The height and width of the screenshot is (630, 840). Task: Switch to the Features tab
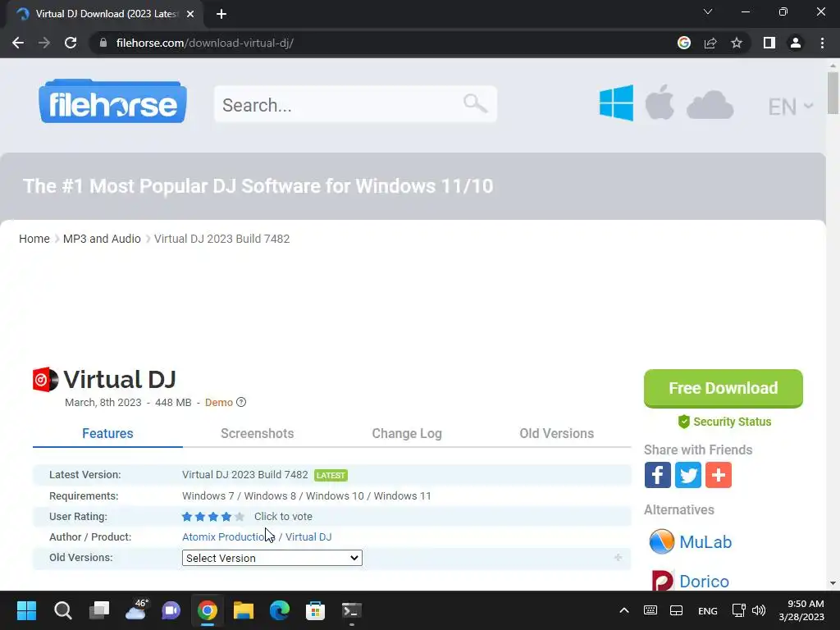[107, 433]
